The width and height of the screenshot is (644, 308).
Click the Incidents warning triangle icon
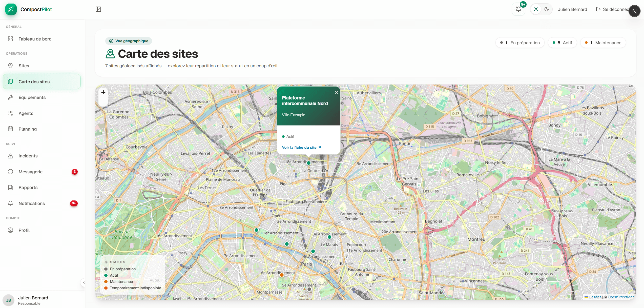click(x=10, y=156)
